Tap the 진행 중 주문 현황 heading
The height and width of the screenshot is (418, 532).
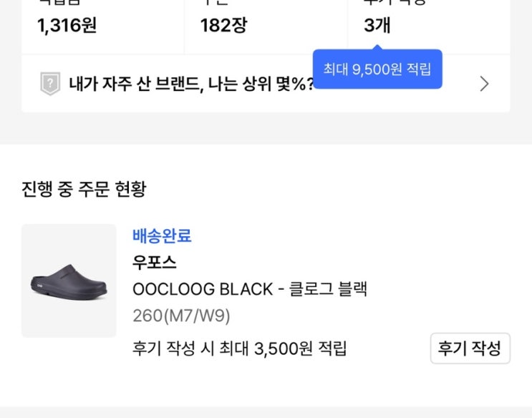[x=84, y=190]
